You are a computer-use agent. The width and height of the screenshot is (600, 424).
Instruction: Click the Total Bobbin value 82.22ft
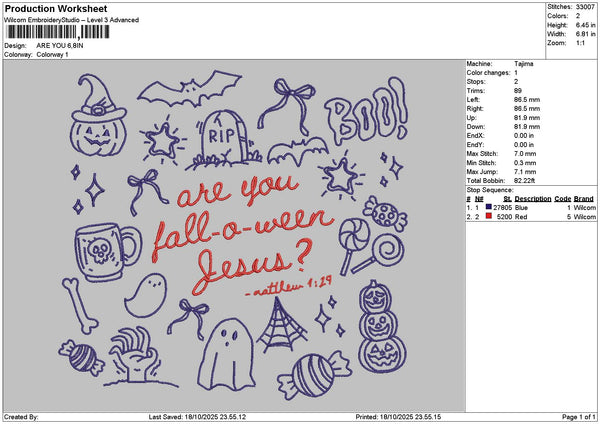pos(525,181)
